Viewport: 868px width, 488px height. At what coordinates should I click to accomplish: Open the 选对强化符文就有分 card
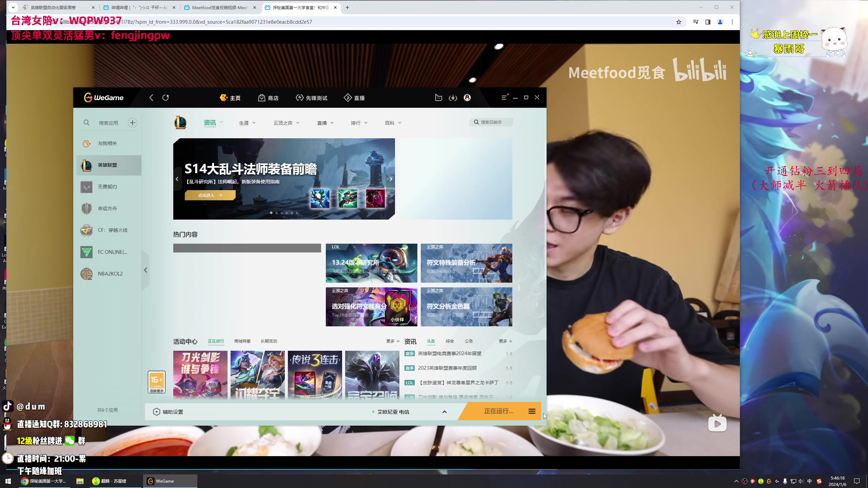tap(371, 307)
